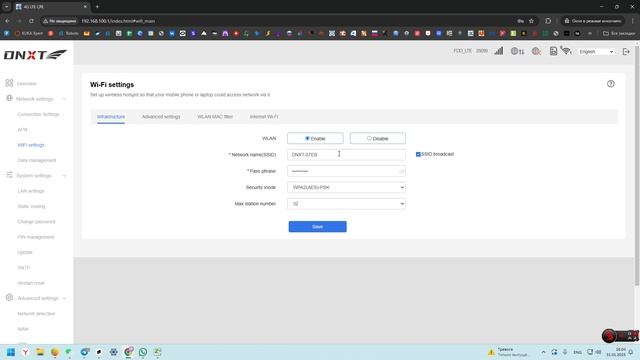Click the Pass phrase input field
This screenshot has height=360, width=640.
(346, 171)
